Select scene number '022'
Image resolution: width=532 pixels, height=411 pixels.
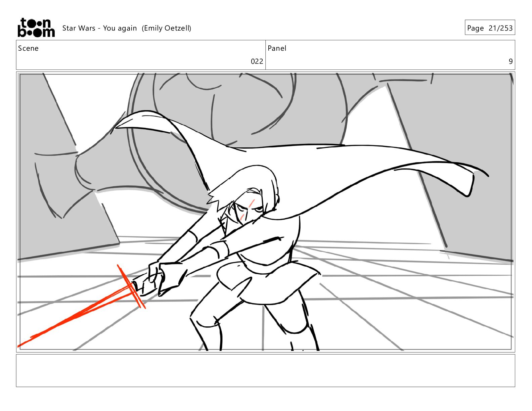pos(257,61)
